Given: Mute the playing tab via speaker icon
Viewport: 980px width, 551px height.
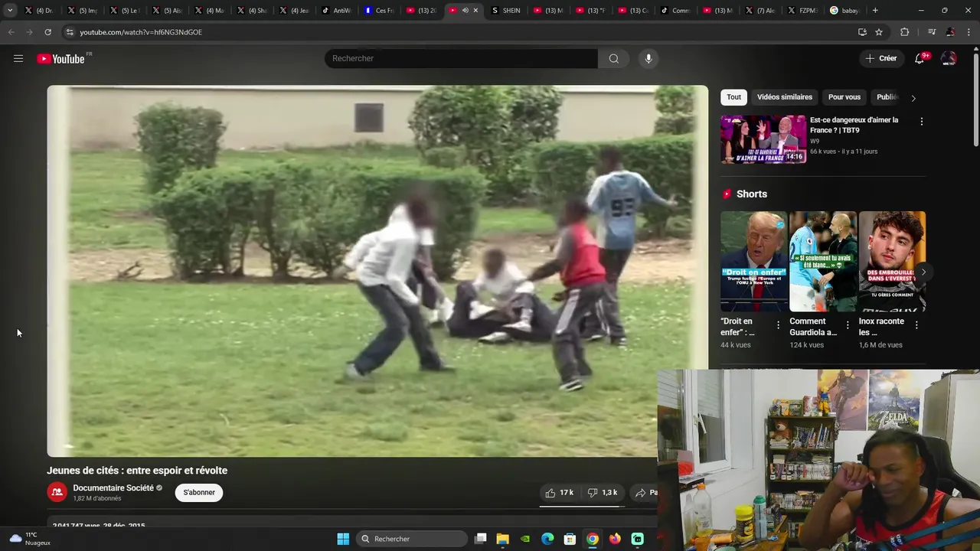Looking at the screenshot, I should point(465,11).
